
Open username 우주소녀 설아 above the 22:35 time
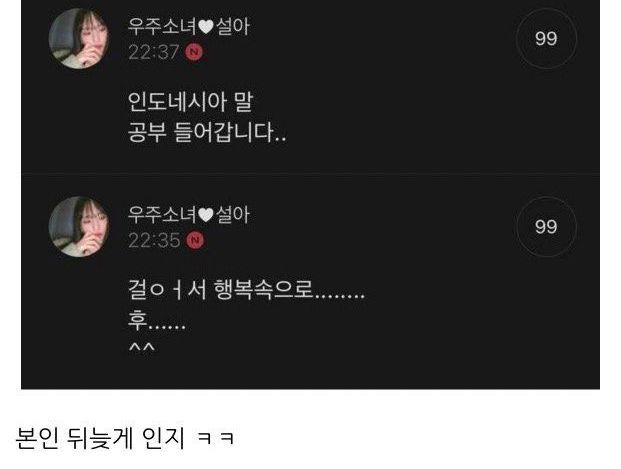pos(189,214)
